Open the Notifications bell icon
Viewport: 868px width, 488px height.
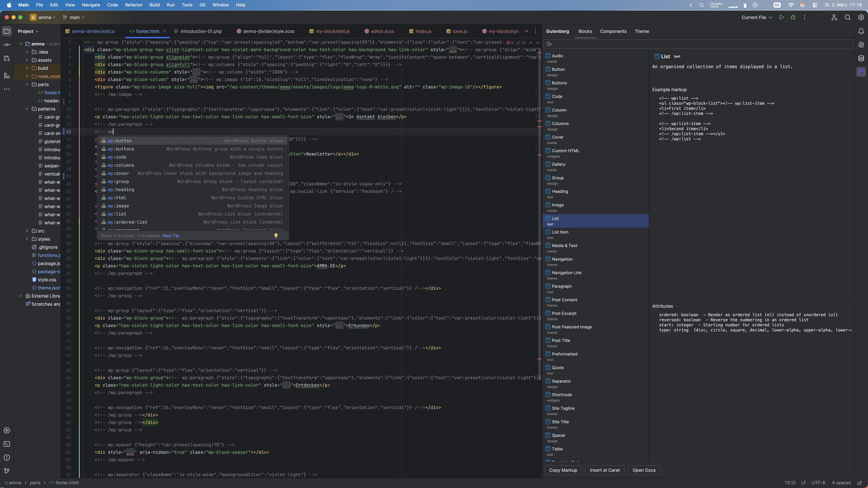point(861,31)
